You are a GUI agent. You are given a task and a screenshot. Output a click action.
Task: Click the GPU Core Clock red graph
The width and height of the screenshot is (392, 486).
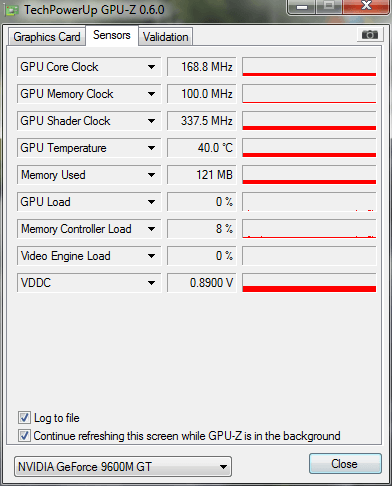click(309, 67)
